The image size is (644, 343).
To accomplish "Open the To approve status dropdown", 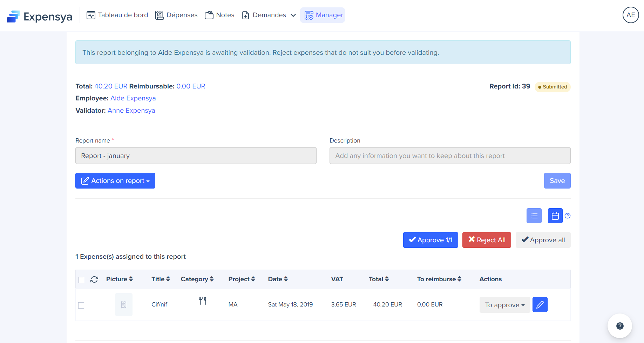I will (504, 305).
